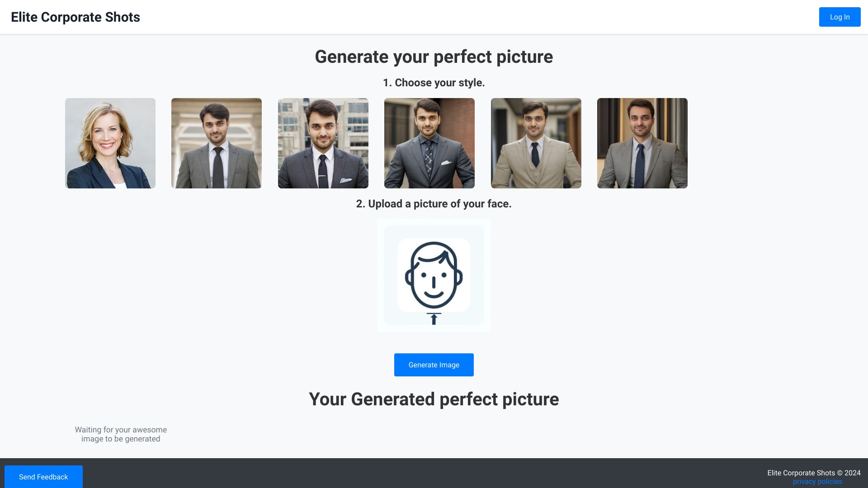The height and width of the screenshot is (488, 868).
Task: Choose the beige three-piece suit style
Action: click(536, 143)
